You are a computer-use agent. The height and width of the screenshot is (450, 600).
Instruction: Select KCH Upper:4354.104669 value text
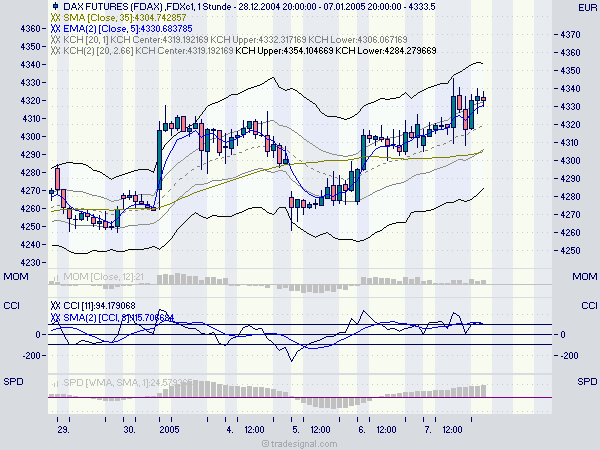284,51
